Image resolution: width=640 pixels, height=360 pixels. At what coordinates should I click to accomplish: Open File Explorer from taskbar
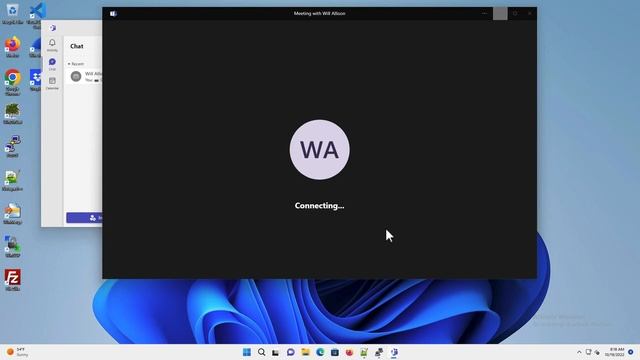point(305,352)
